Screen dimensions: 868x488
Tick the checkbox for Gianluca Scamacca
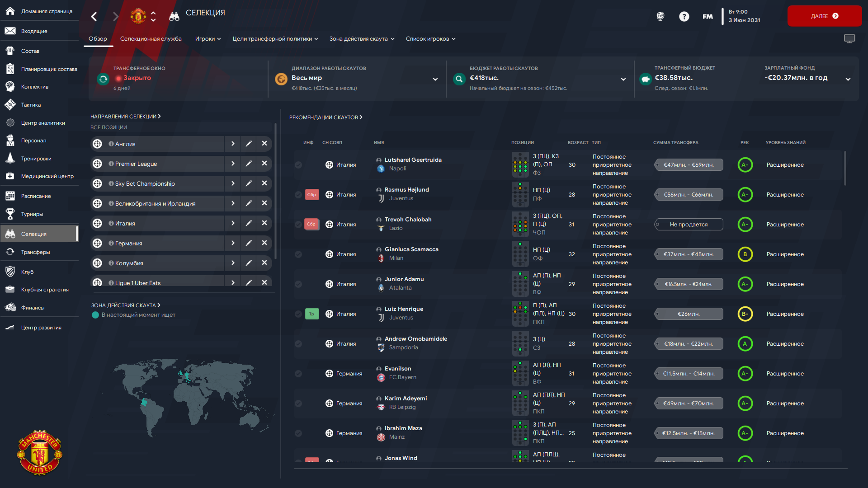point(298,254)
